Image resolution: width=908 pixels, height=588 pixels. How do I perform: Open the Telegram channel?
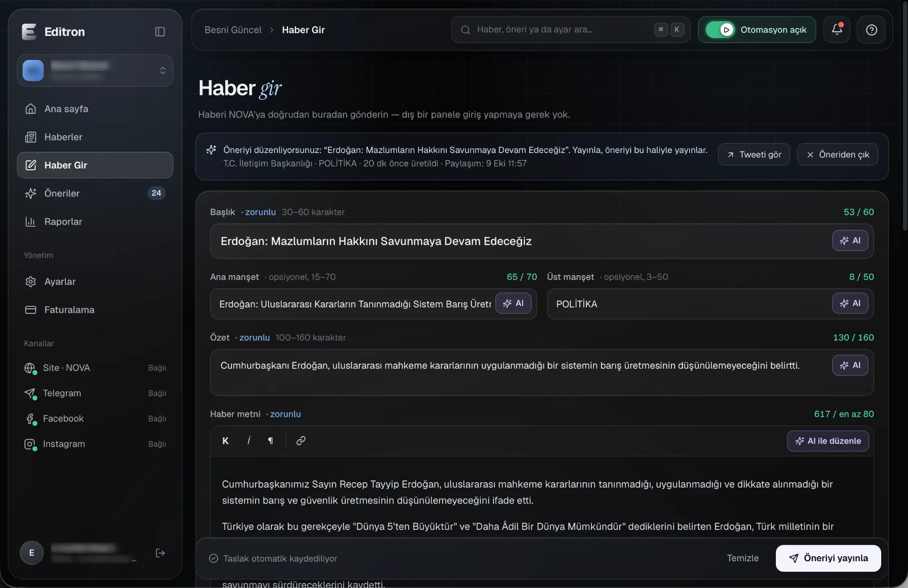[x=95, y=393]
